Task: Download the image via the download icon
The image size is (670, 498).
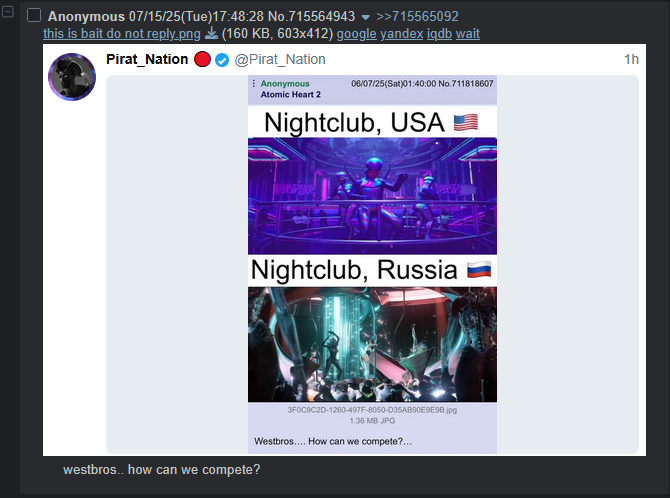Action: click(211, 33)
